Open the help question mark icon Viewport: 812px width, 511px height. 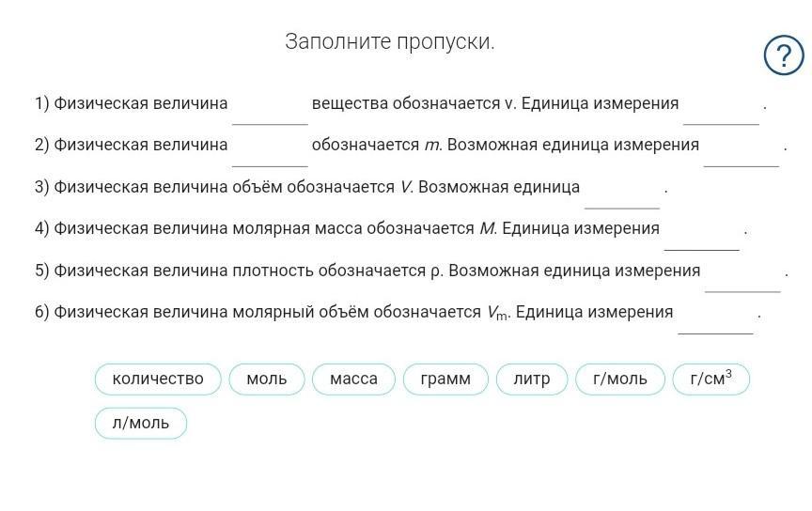click(784, 55)
